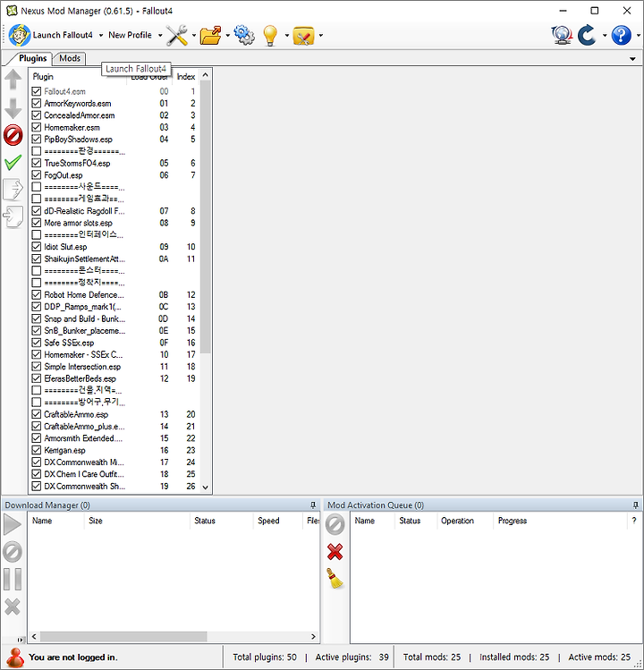644x670 pixels.
Task: Open settings with the blue gears icon
Action: point(244,35)
